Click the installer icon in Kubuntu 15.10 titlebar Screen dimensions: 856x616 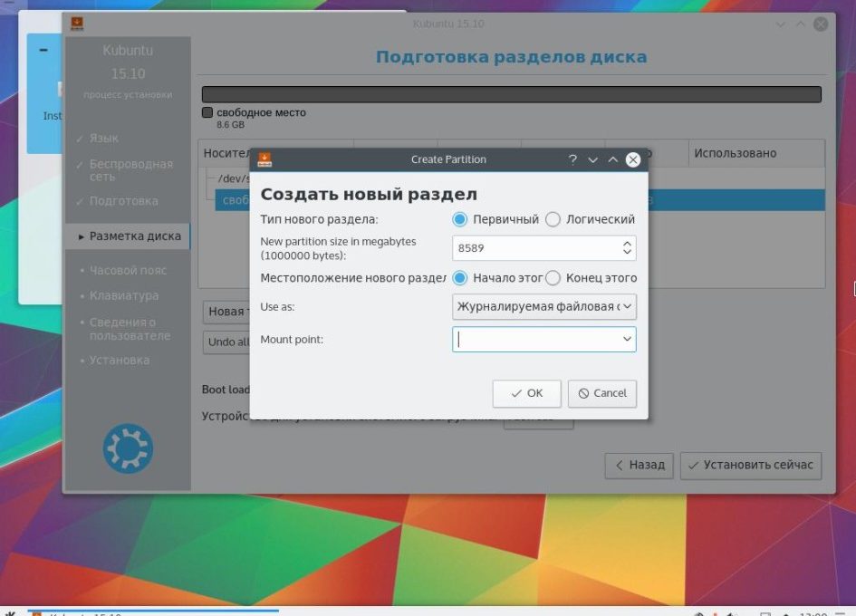click(77, 24)
